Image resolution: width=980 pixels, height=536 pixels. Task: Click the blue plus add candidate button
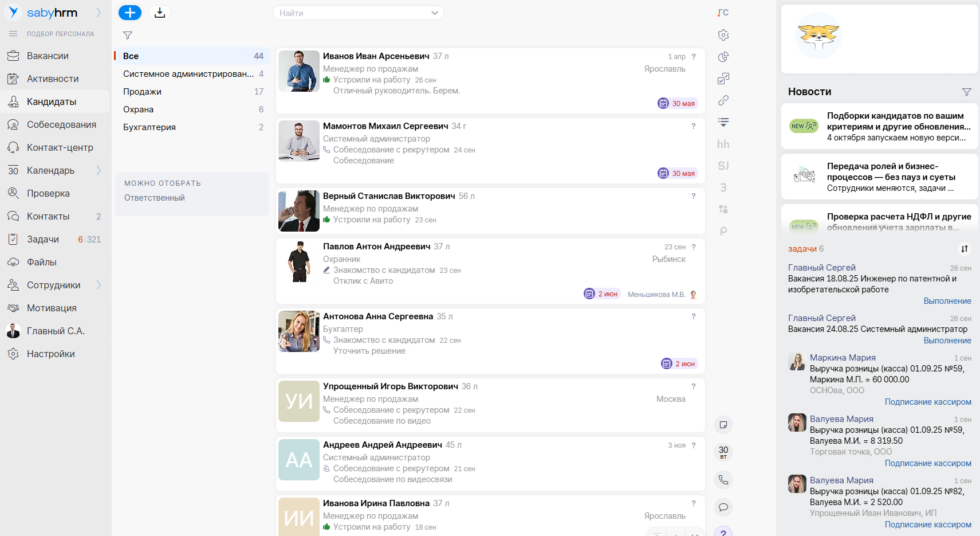click(x=129, y=13)
